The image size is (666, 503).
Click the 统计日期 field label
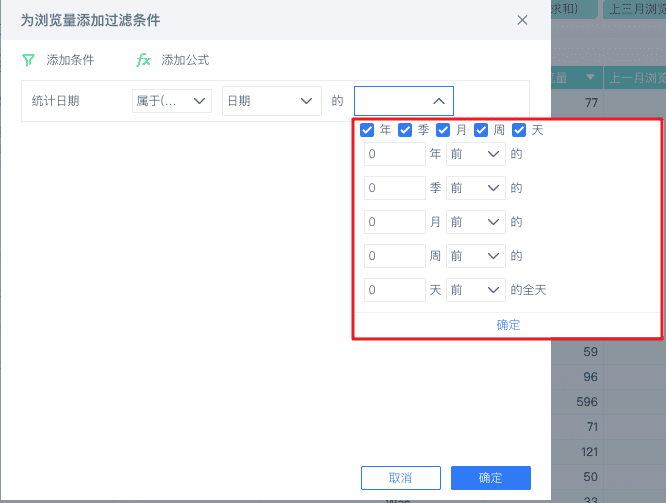point(56,101)
